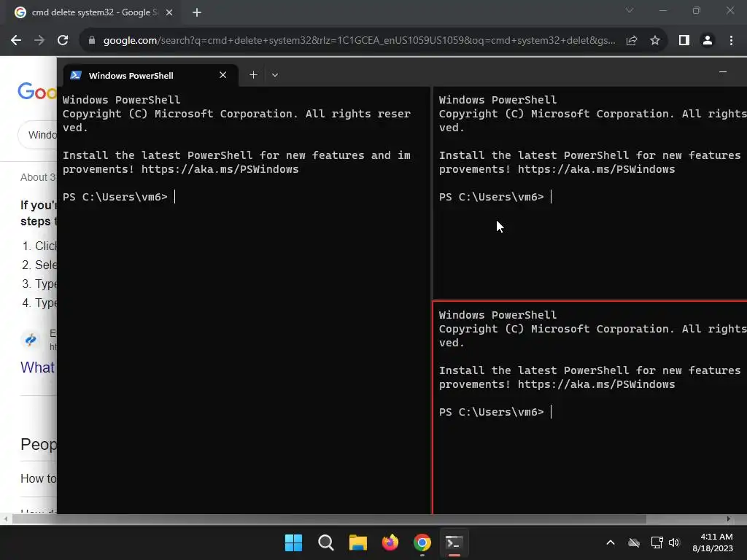747x560 pixels.
Task: Click the Terminal icon in the taskbar
Action: click(x=454, y=542)
